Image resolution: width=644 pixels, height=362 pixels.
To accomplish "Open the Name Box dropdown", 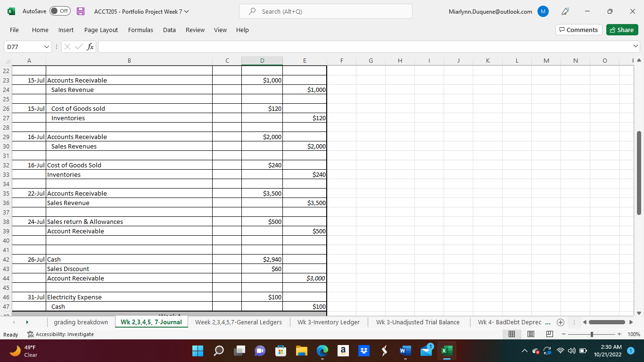I will pyautogui.click(x=46, y=47).
